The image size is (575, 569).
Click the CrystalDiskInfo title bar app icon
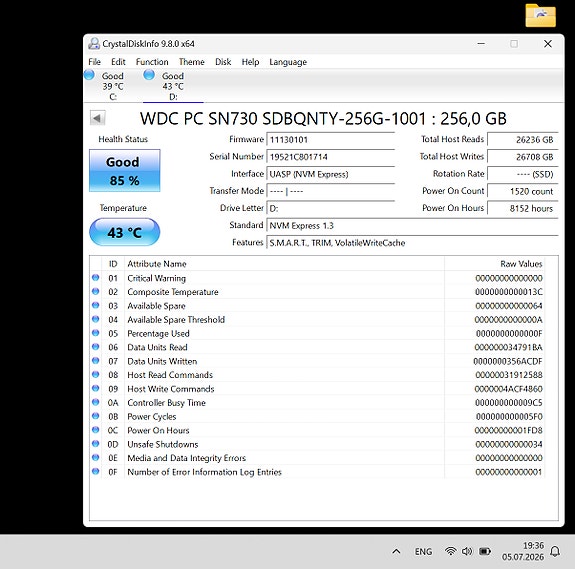click(94, 44)
